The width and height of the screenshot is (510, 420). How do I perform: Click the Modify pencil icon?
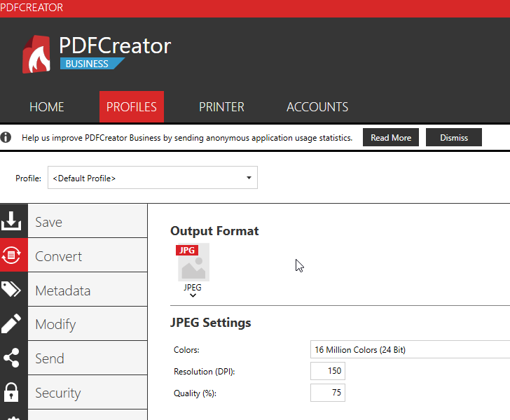click(11, 323)
